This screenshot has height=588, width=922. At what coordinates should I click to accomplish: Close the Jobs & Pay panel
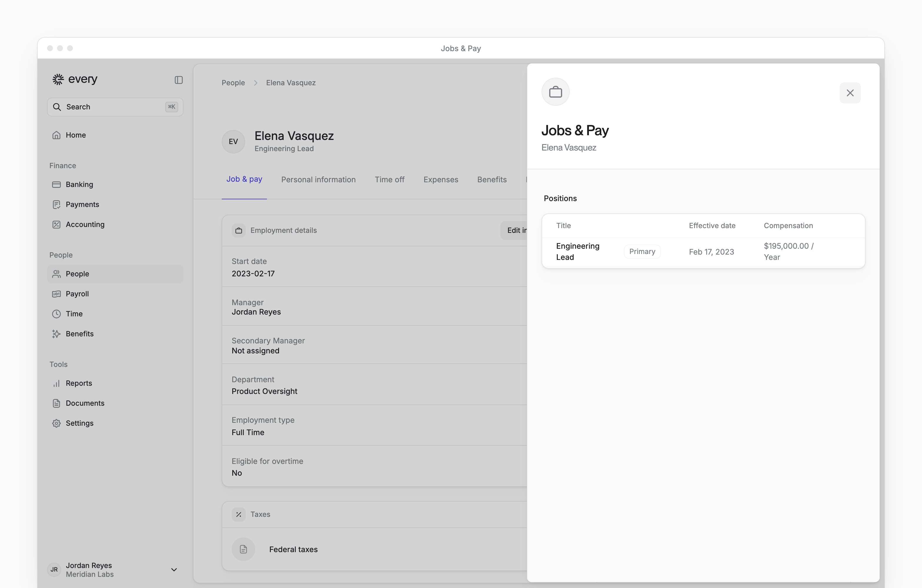coord(850,93)
